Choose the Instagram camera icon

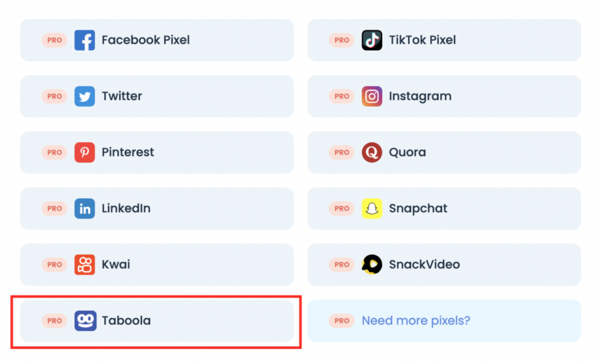(x=372, y=96)
